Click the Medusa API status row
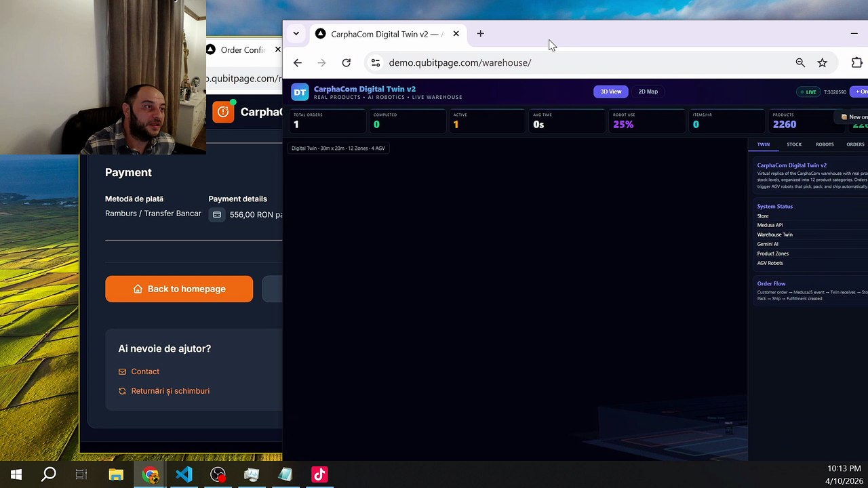This screenshot has height=488, width=868. pyautogui.click(x=812, y=225)
